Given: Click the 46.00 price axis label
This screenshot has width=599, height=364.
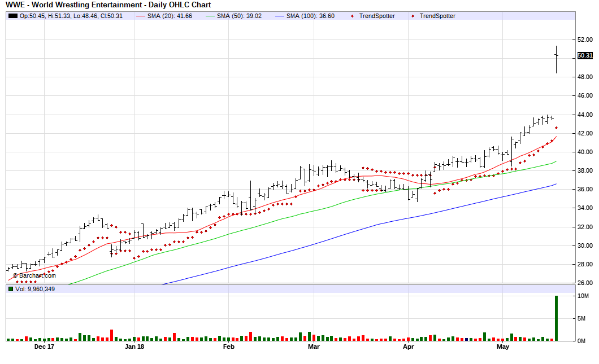Looking at the screenshot, I should point(585,96).
